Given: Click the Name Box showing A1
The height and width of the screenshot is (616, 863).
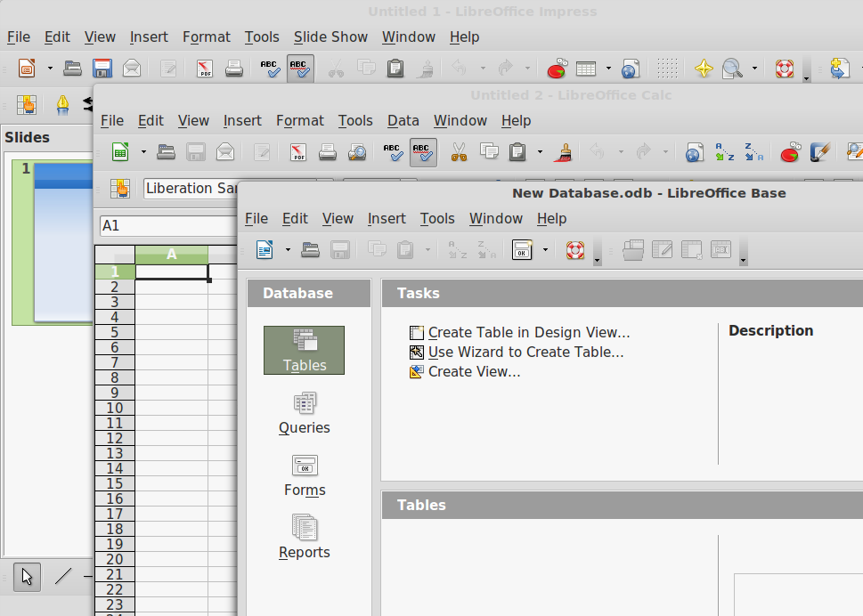Looking at the screenshot, I should [x=166, y=225].
